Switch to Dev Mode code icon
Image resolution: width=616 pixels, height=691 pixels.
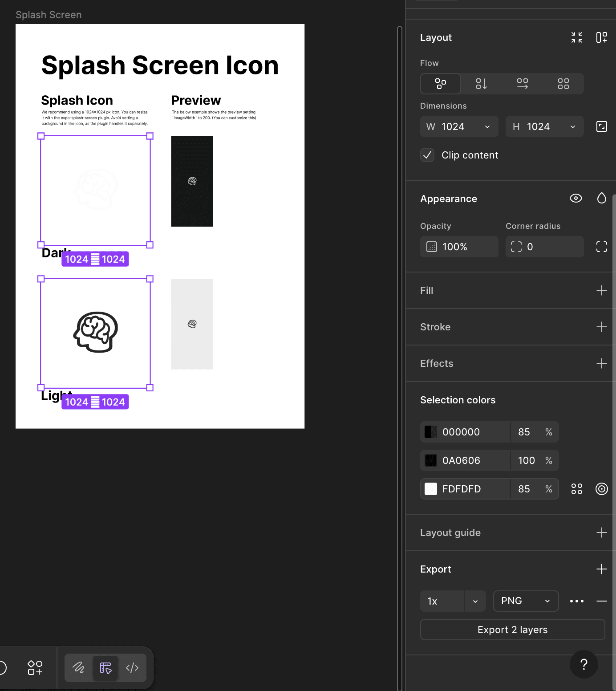[x=132, y=668]
